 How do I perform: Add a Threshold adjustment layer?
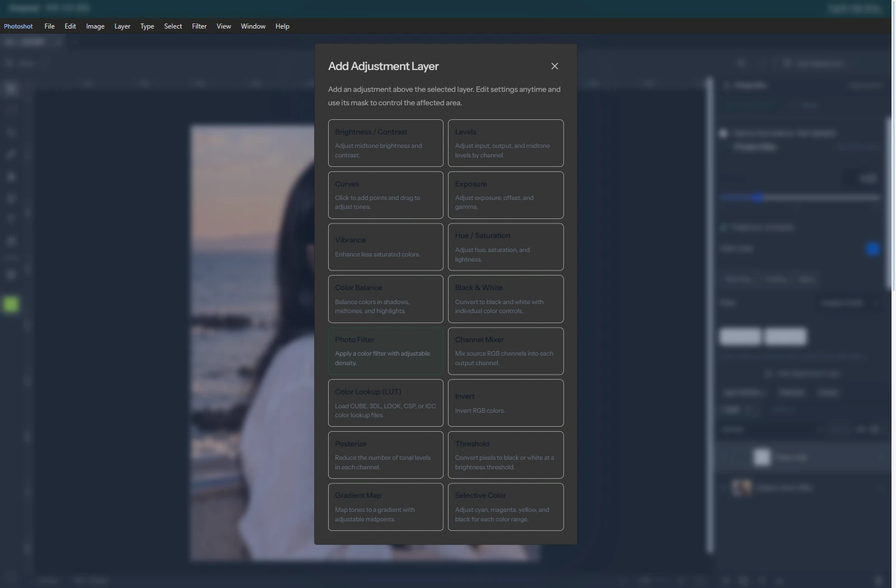coord(506,455)
